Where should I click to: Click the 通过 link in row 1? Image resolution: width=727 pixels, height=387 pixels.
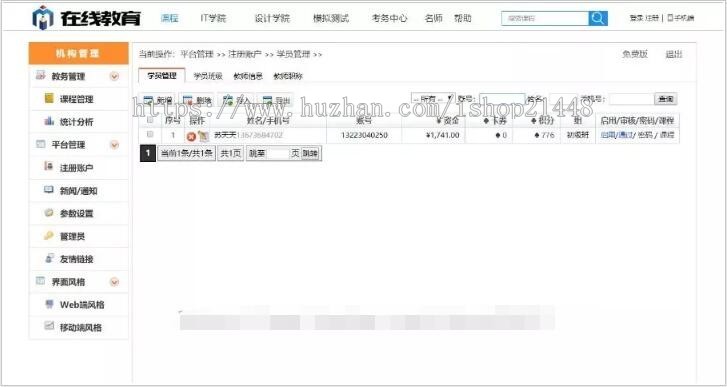(x=624, y=135)
